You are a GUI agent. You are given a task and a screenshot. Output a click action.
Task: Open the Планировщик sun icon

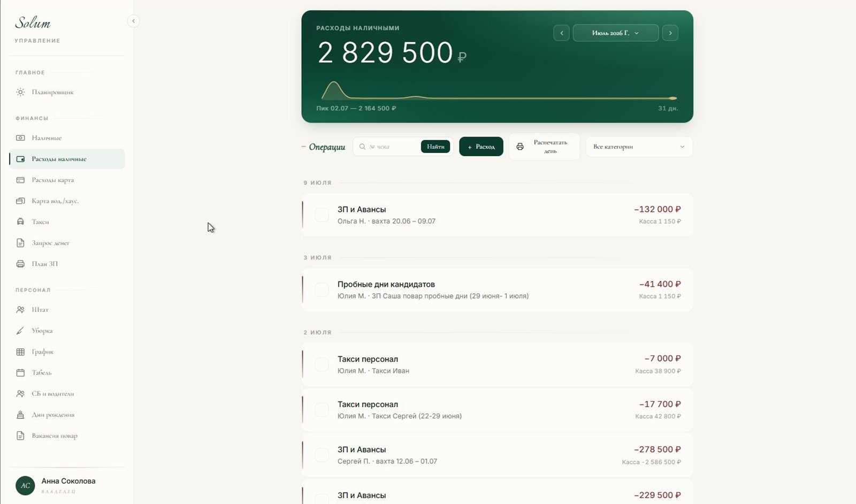20,92
